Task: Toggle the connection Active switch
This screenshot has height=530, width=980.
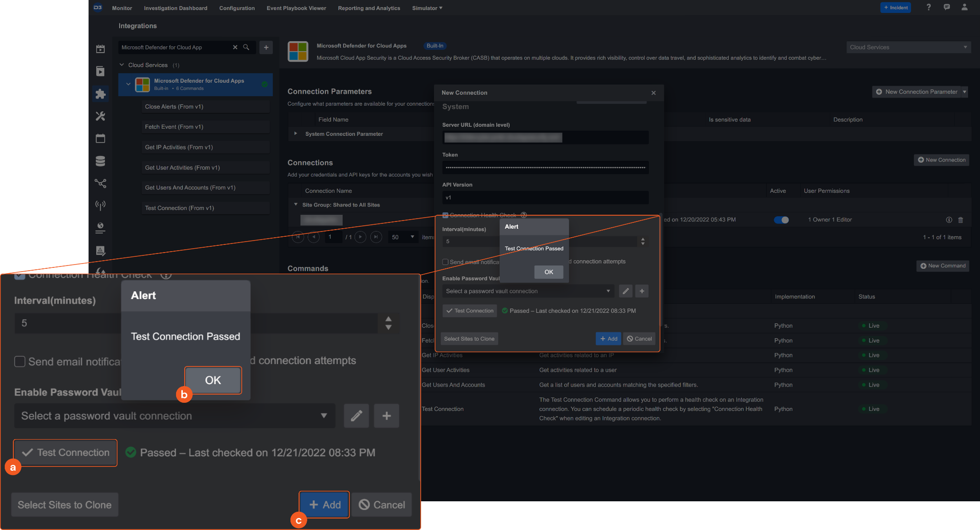Action: click(x=781, y=220)
